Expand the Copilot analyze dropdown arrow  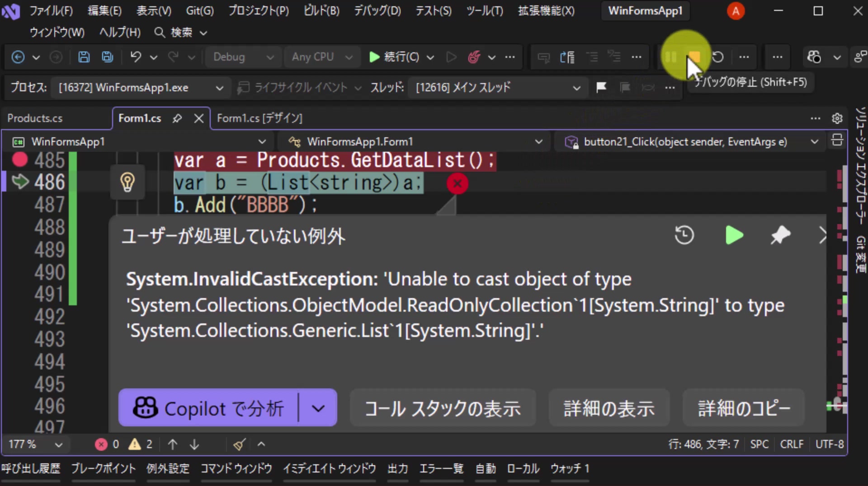pyautogui.click(x=318, y=408)
